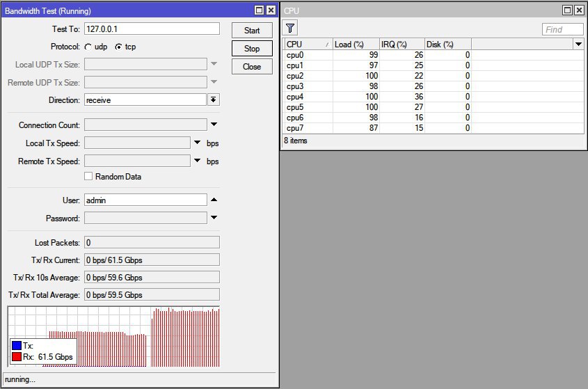
Task: Click the Direction field showing receive
Action: point(145,100)
